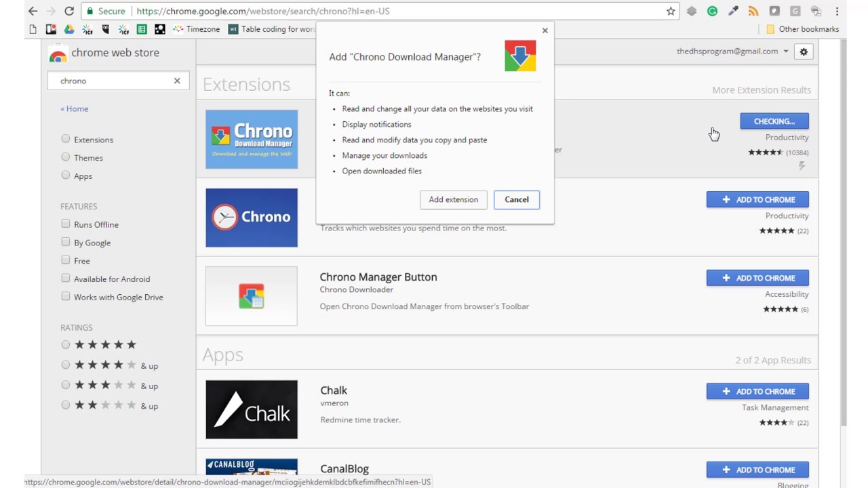The height and width of the screenshot is (488, 868).
Task: Open the Chrono Manager Button title
Action: coord(378,277)
